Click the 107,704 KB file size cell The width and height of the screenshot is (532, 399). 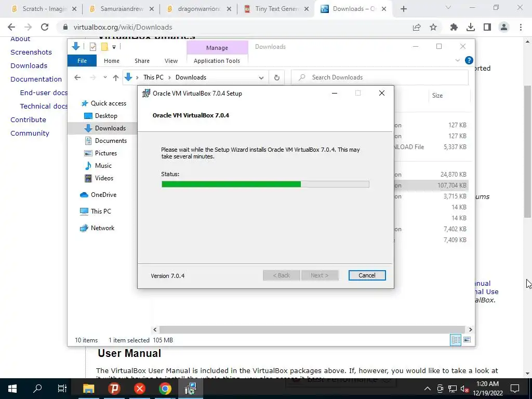451,185
